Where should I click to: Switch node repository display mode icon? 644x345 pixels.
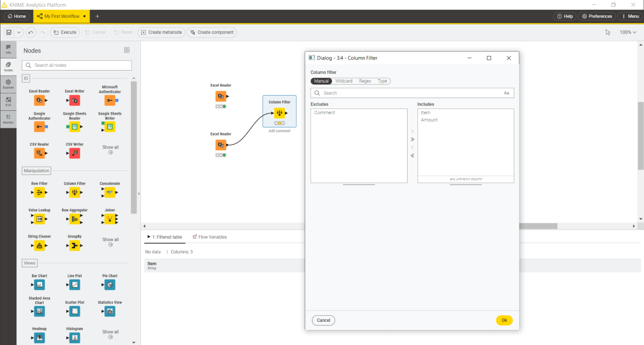coord(127,50)
